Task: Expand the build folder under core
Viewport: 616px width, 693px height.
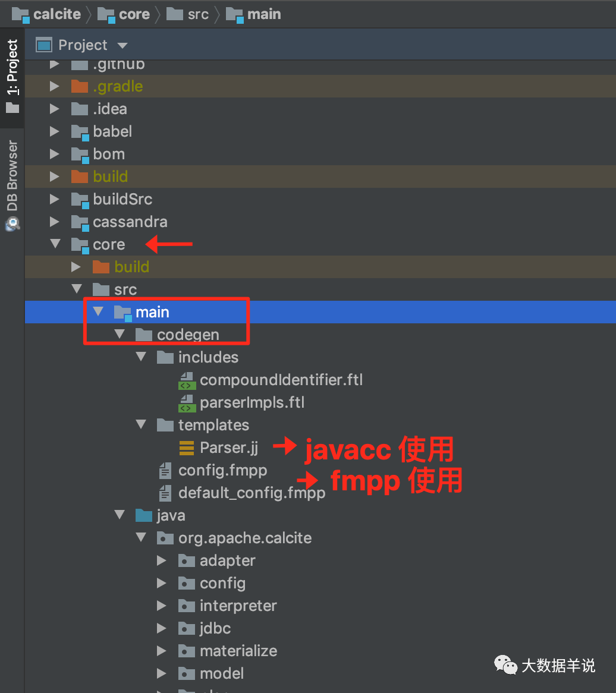Action: (76, 266)
